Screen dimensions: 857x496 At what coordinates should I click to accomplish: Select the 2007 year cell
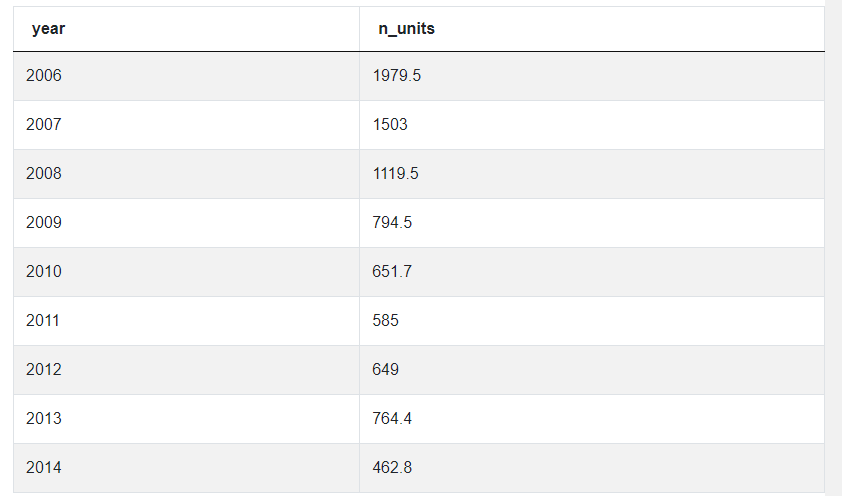pos(186,125)
